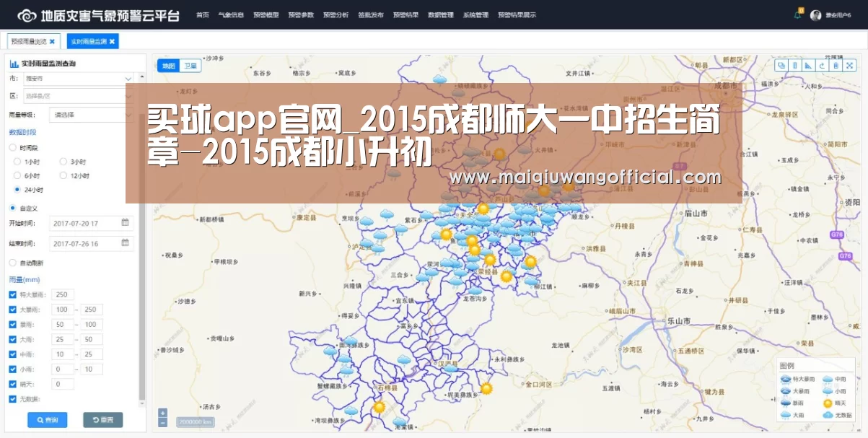This screenshot has height=438, width=868.
Task: Click the 结束时间 date input field
Action: coord(92,244)
